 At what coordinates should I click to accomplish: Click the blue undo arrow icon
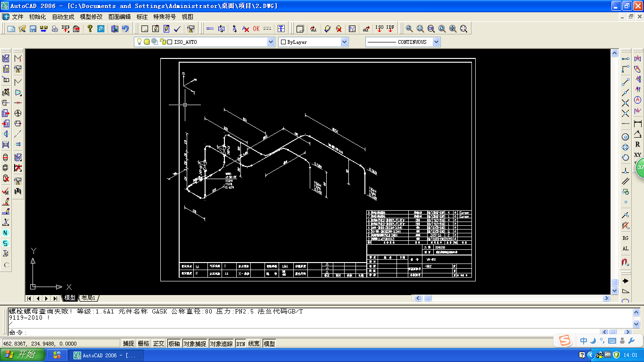click(125, 29)
